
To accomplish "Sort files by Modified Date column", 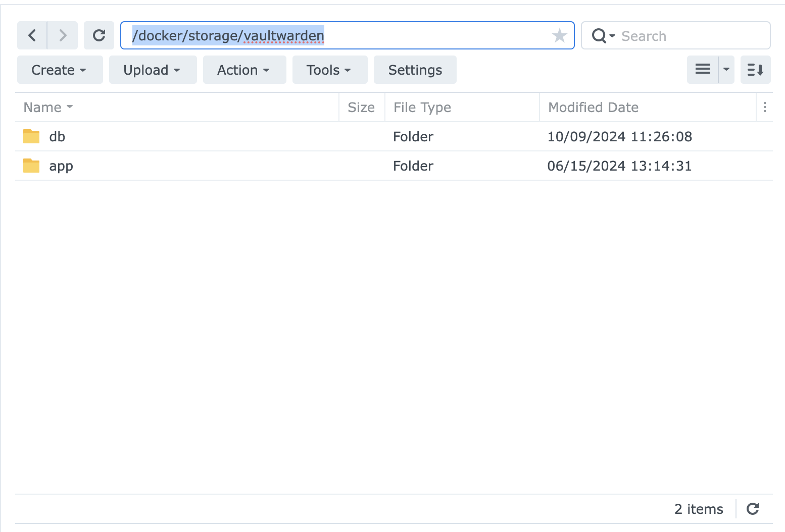I will 648,107.
